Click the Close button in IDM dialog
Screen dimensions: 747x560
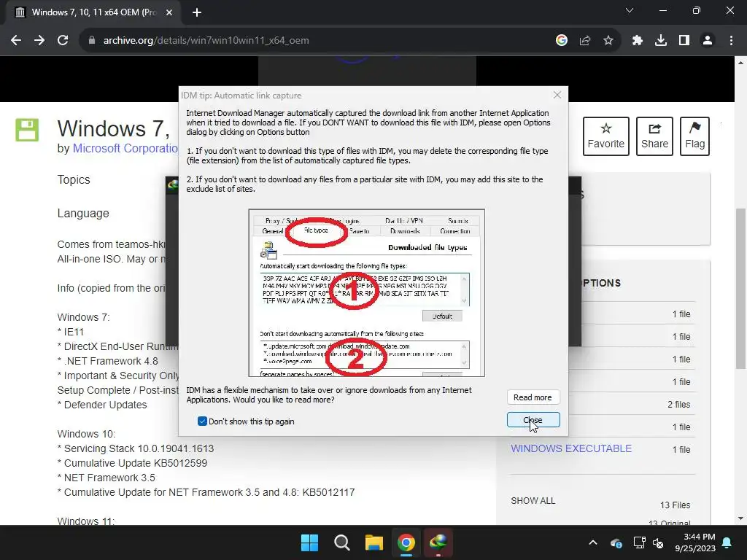pyautogui.click(x=533, y=420)
